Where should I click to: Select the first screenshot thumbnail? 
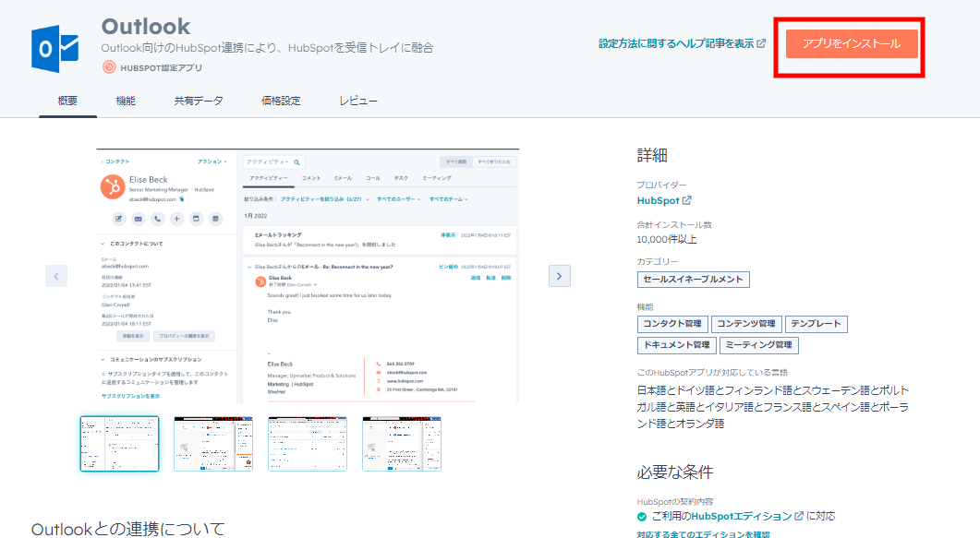click(x=119, y=444)
